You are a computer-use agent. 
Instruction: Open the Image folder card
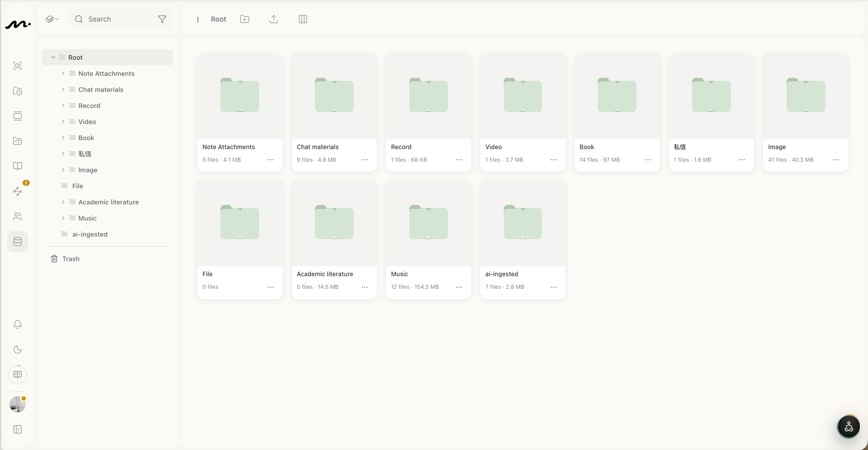click(x=806, y=113)
